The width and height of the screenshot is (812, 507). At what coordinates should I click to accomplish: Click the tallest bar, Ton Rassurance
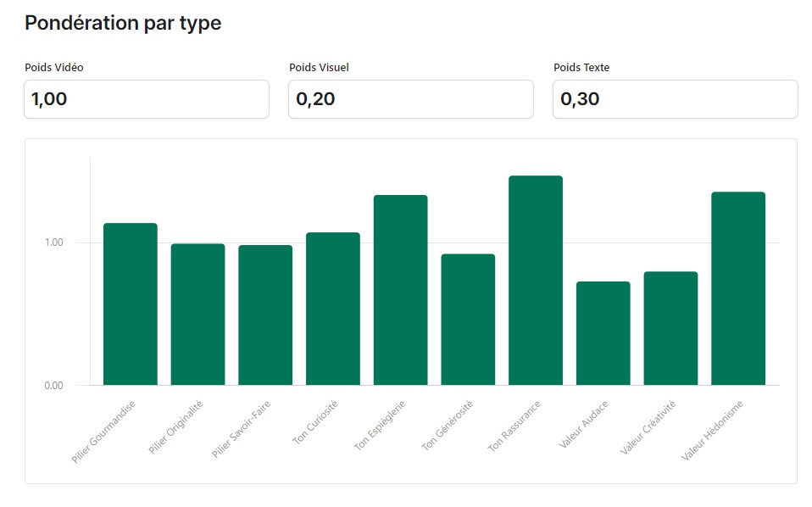[536, 280]
